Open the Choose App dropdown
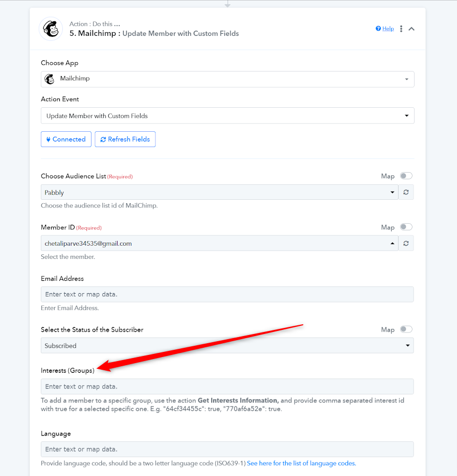Screen dimensions: 457x476 (227, 79)
